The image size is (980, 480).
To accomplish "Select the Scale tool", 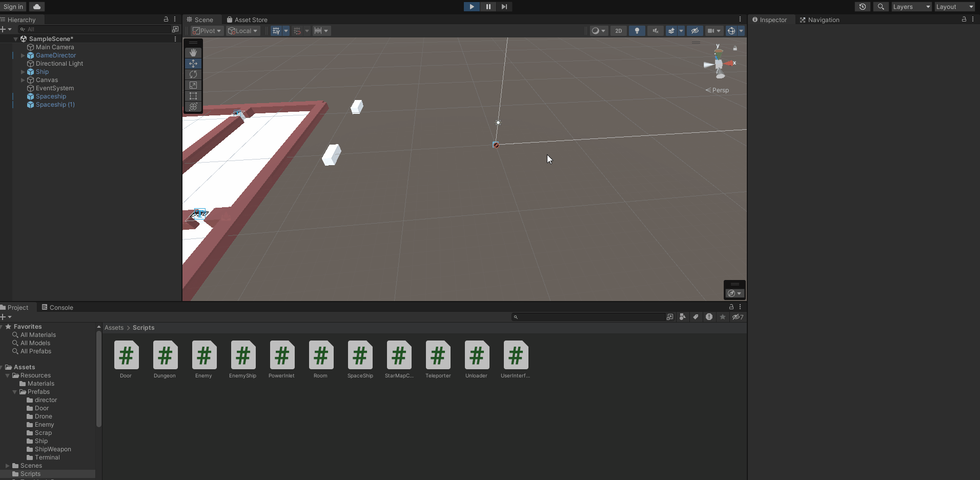I will 193,85.
